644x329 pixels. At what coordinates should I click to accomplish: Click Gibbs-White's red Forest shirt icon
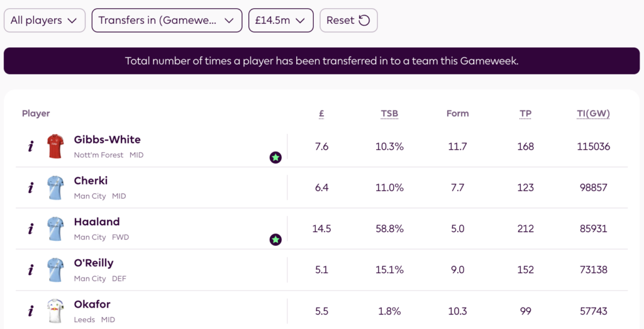tap(55, 147)
